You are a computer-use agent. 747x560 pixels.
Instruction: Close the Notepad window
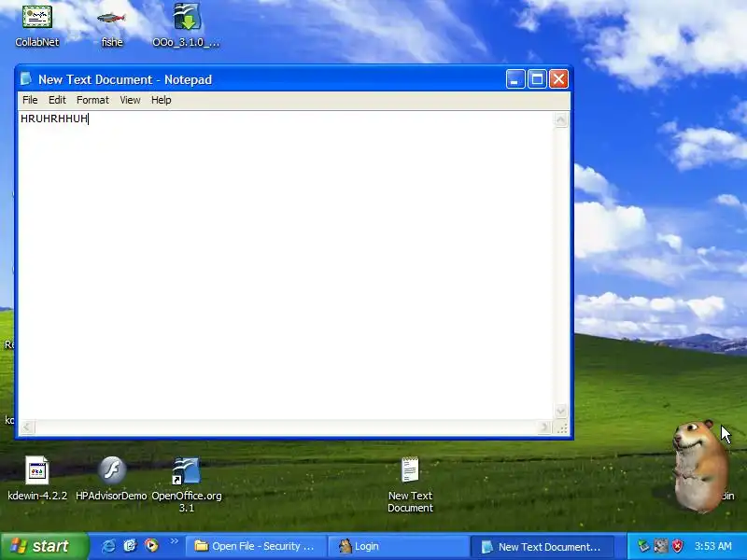558,79
